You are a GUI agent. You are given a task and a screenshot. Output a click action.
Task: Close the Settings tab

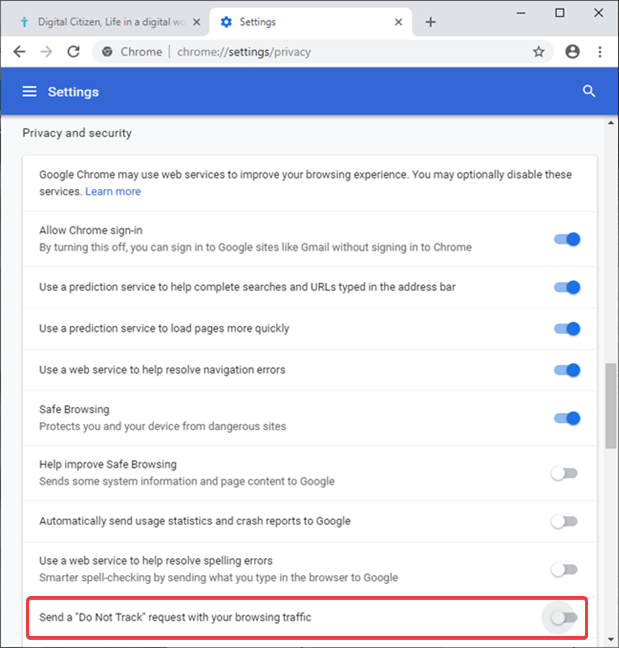pyautogui.click(x=398, y=22)
